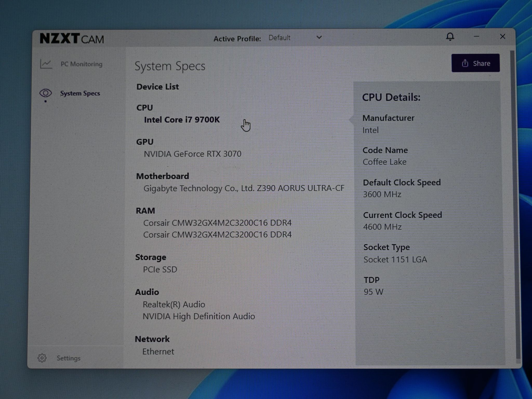Click the 3600 MHz default clock value
The width and height of the screenshot is (532, 399).
[x=382, y=194]
